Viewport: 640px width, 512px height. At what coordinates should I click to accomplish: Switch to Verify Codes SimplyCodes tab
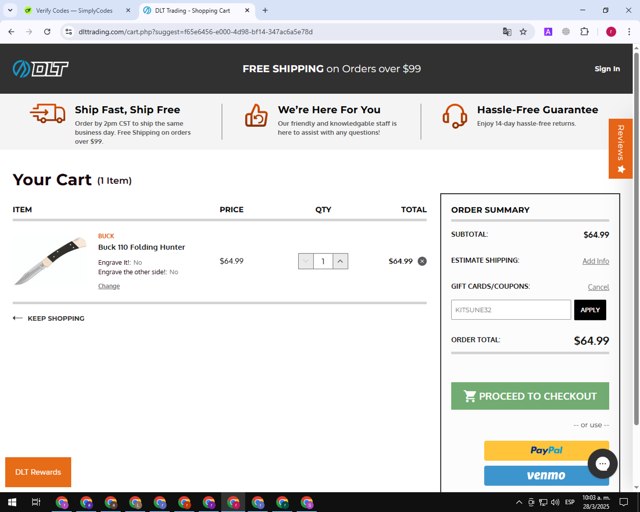[73, 11]
